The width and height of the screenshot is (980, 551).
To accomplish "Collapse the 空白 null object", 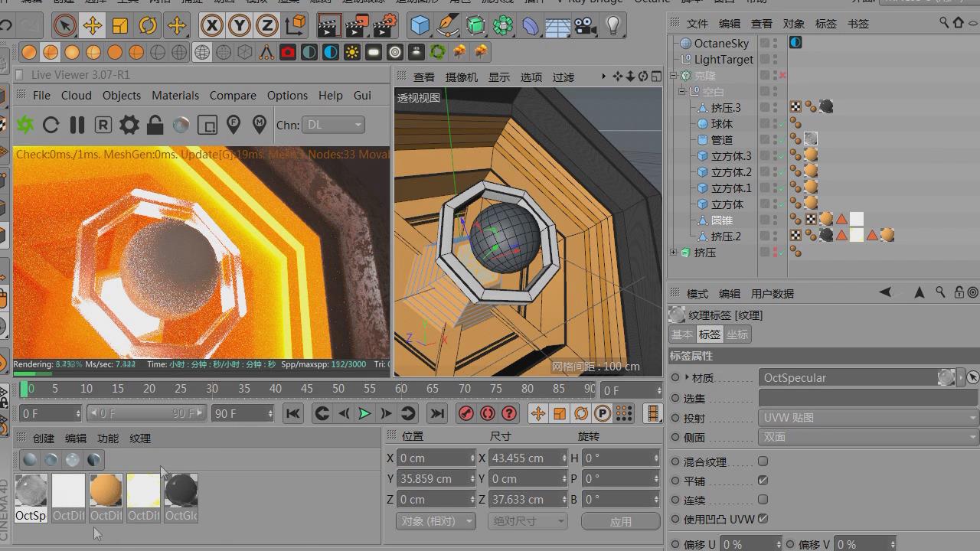I will pos(682,92).
